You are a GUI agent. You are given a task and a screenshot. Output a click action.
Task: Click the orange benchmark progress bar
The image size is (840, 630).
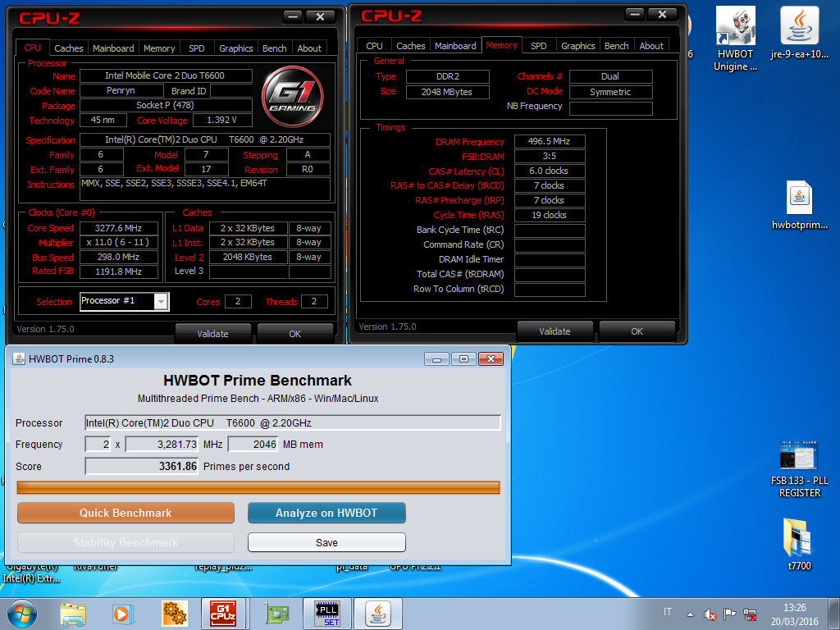click(258, 487)
